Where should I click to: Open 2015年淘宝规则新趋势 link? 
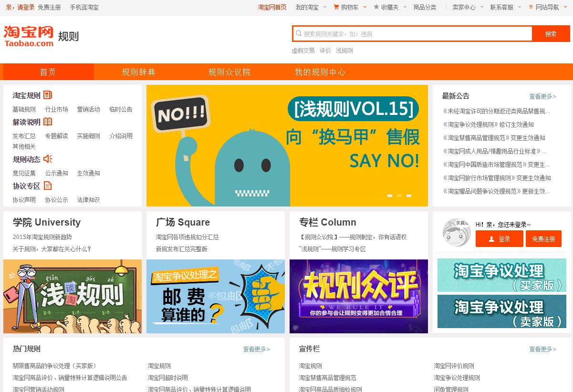[42, 237]
